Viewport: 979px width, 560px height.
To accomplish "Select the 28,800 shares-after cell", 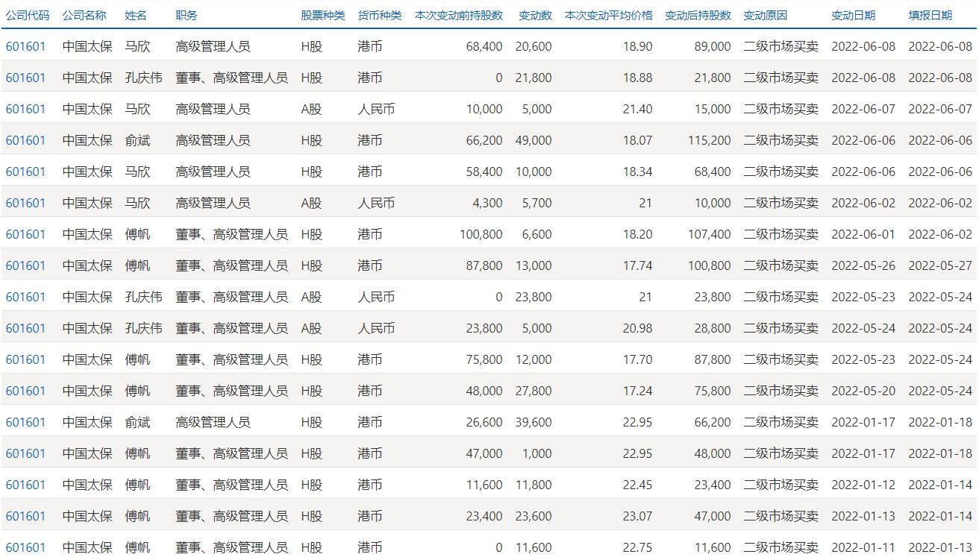I will click(713, 328).
